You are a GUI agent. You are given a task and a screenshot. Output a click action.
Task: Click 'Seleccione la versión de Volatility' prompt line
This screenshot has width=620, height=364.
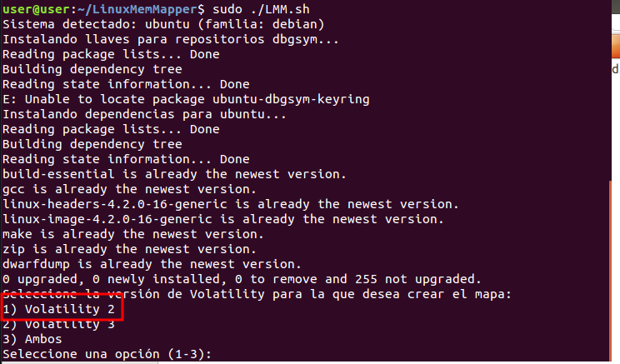click(257, 294)
